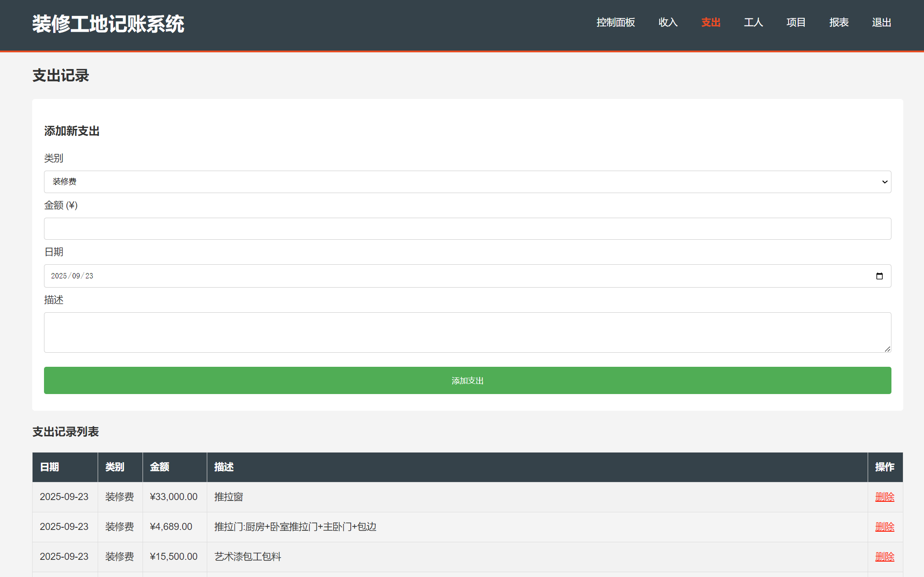Open the 报表 reports page
This screenshot has height=577, width=924.
[x=839, y=22]
